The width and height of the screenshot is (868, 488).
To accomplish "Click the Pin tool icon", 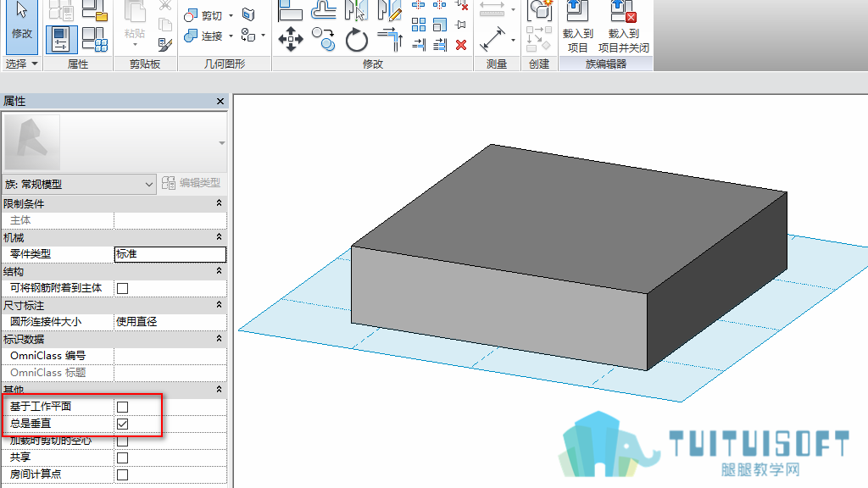I will coord(460,25).
